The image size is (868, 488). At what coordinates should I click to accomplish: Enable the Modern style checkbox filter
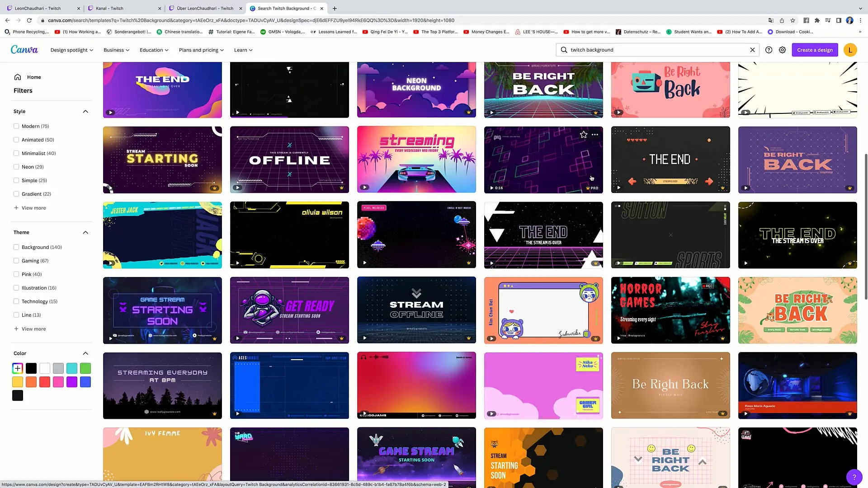pos(16,126)
